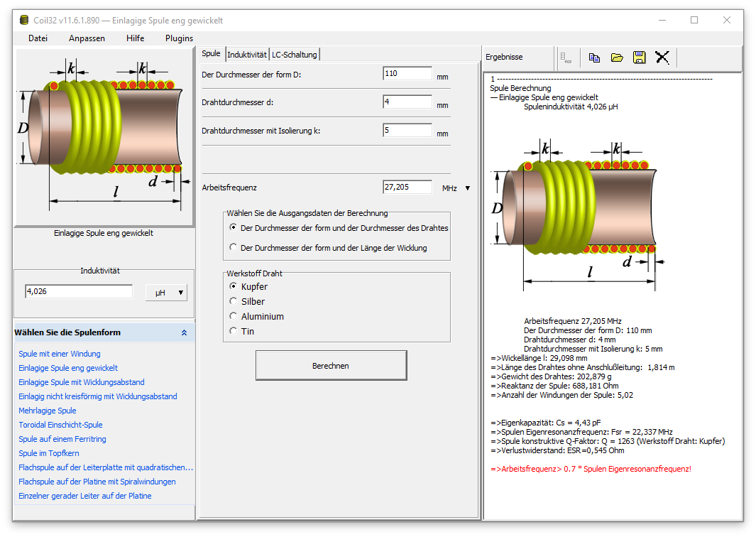Switch to the Induktivität tab

tap(247, 55)
